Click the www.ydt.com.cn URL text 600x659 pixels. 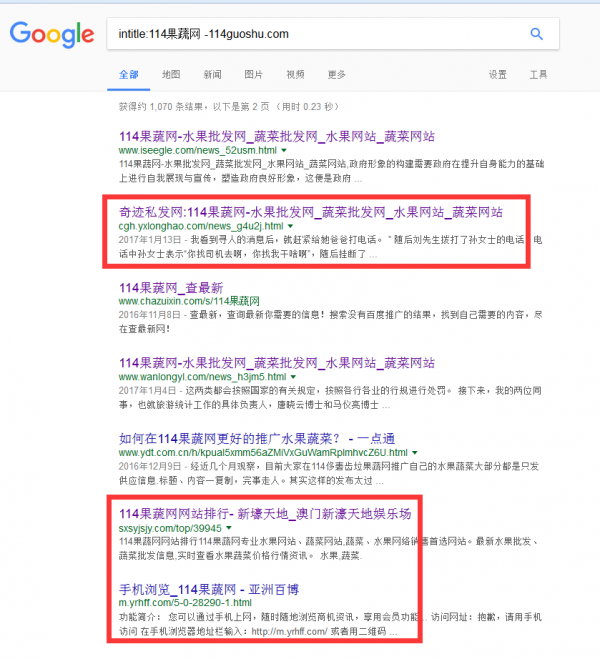tap(263, 453)
